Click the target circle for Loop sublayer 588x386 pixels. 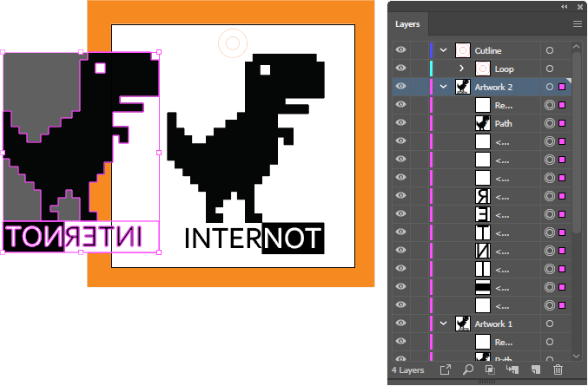pos(550,69)
